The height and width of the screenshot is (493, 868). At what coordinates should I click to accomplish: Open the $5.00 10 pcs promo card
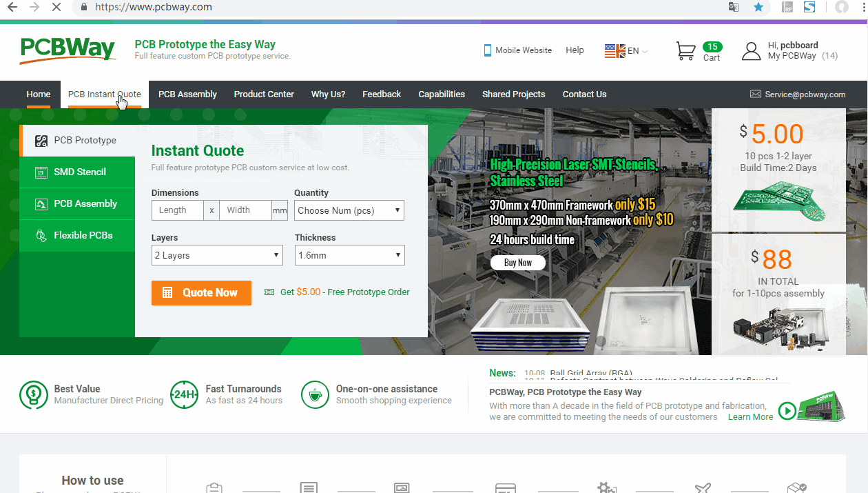tap(778, 170)
